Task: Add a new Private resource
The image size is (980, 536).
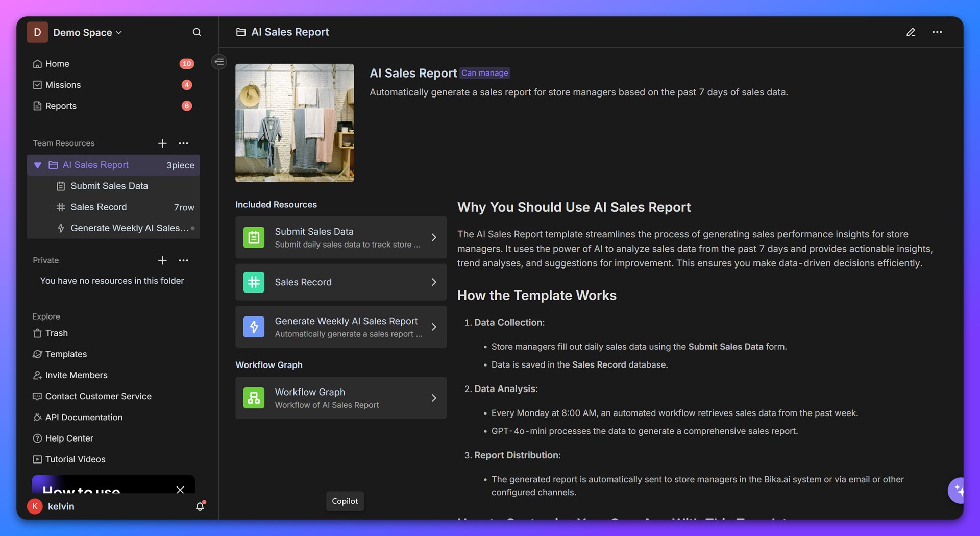Action: (x=162, y=260)
